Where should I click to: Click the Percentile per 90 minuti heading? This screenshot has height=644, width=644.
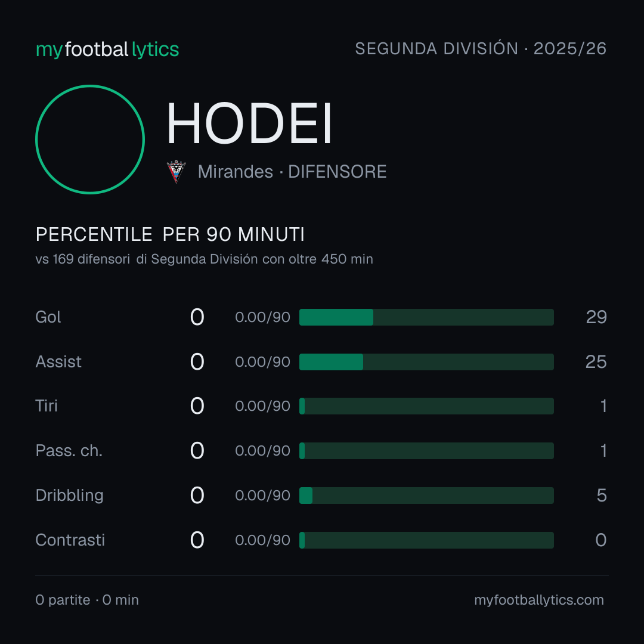(x=170, y=234)
